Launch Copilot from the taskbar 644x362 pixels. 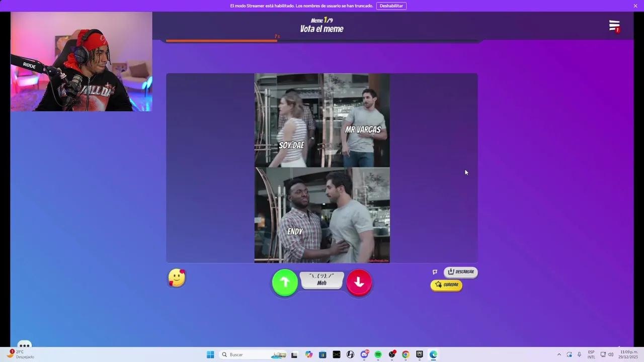(x=308, y=354)
